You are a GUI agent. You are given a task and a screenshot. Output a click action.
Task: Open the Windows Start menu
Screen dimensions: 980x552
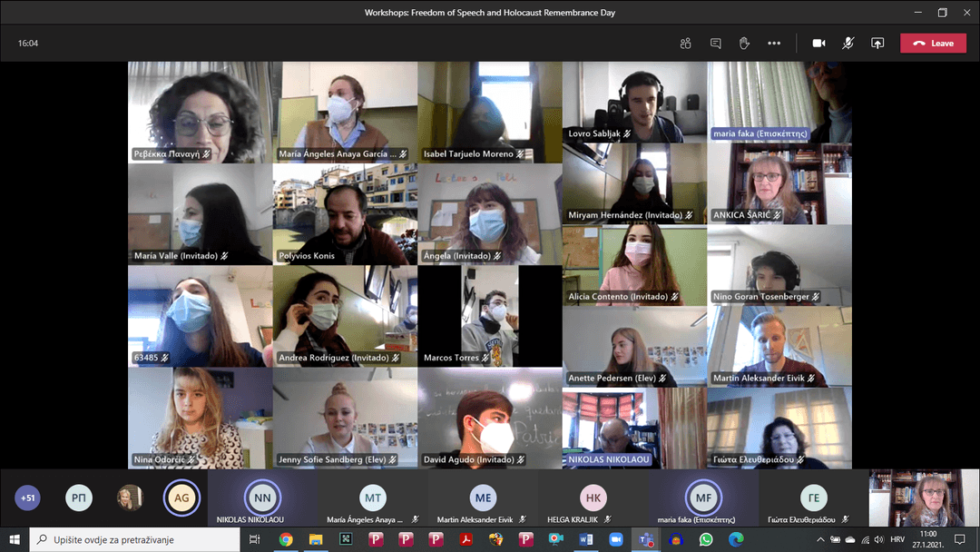click(x=15, y=539)
